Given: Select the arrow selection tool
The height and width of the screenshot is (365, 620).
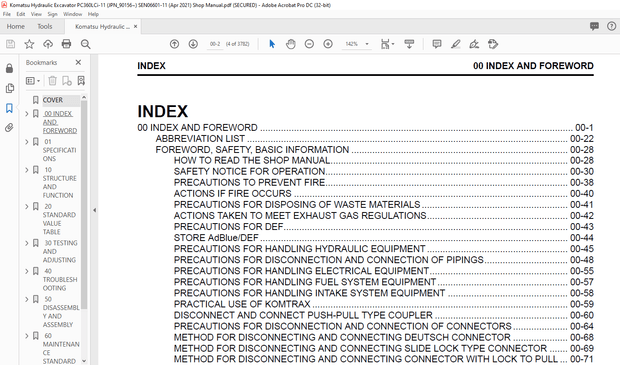Looking at the screenshot, I should click(x=272, y=44).
